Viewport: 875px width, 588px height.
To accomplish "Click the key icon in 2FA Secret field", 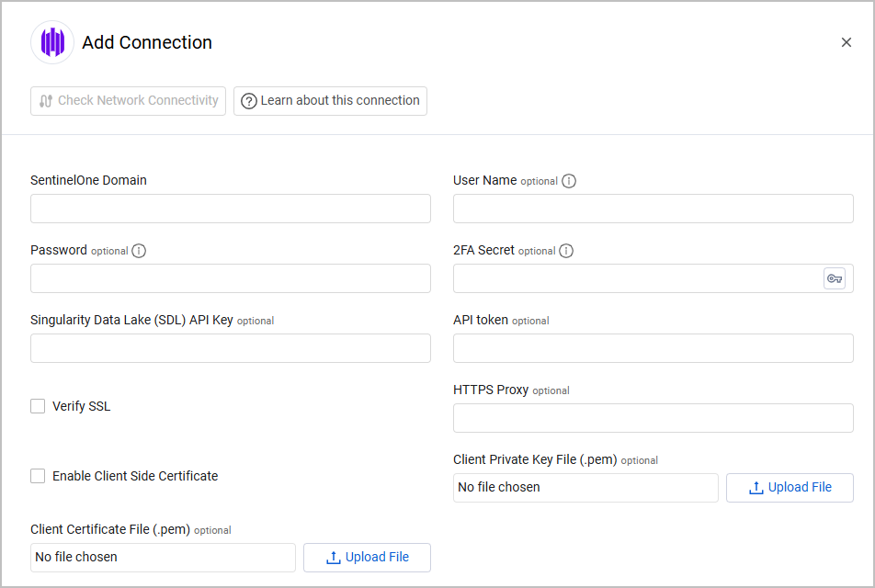I will coord(834,278).
